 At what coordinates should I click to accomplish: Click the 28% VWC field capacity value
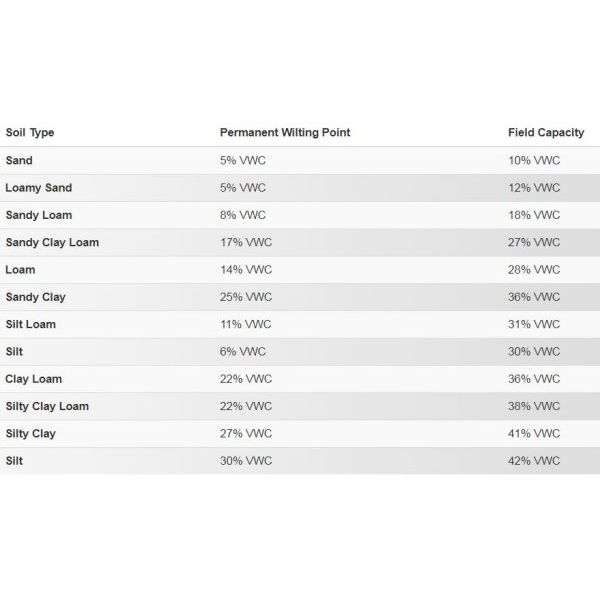point(534,270)
